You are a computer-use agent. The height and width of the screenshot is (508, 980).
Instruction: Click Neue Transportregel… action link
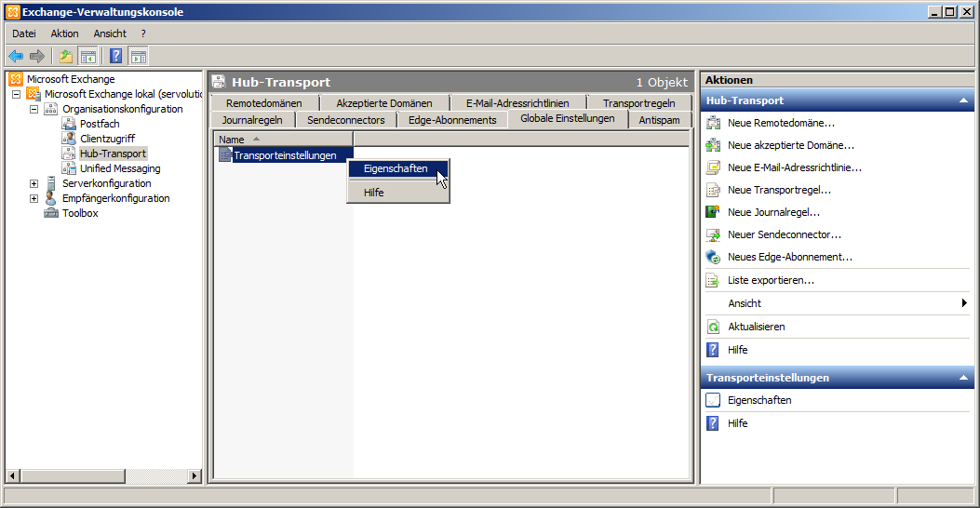coord(779,190)
